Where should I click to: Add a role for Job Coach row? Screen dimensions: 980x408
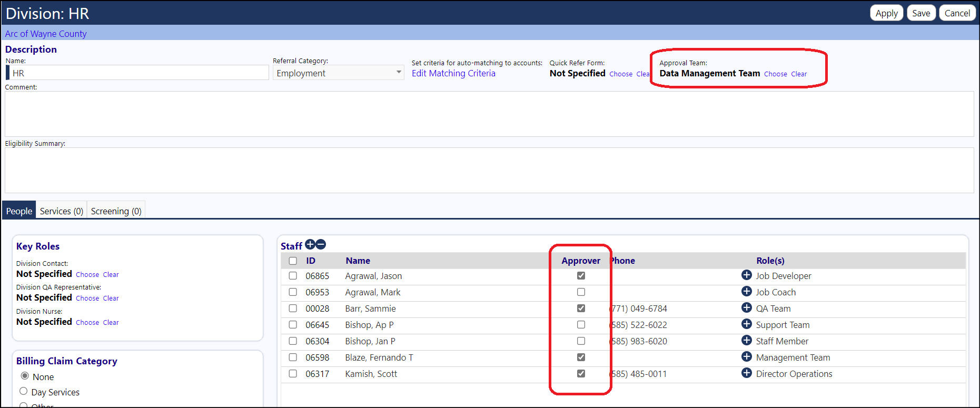746,291
